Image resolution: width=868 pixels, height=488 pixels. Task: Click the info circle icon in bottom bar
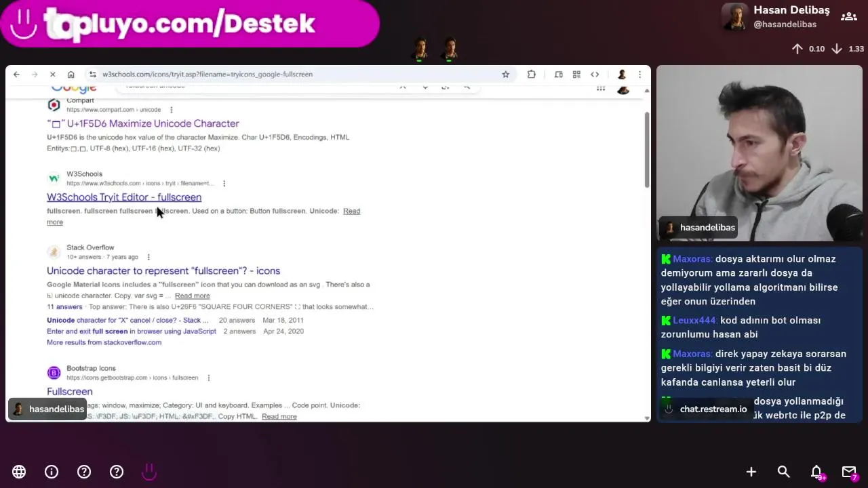coord(52,472)
